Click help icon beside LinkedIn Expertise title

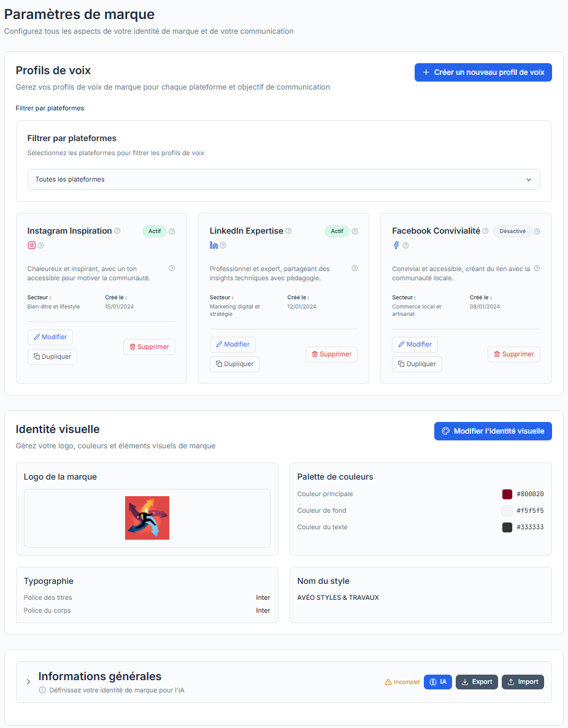[x=288, y=231]
